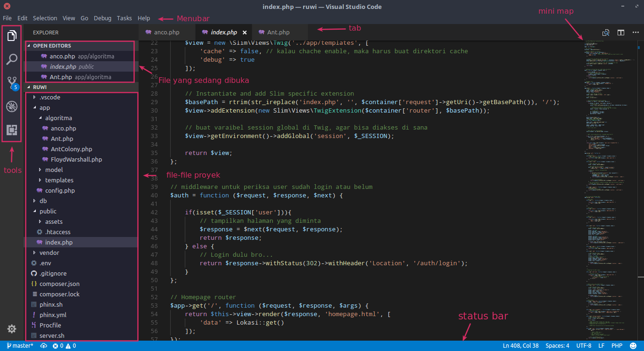Click the feedback smiley in status bar

pyautogui.click(x=634, y=345)
